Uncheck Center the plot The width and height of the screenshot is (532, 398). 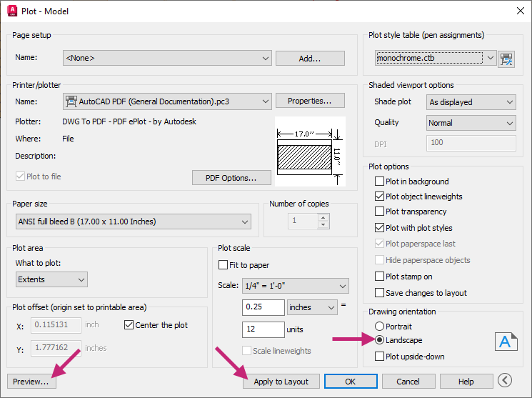point(129,325)
